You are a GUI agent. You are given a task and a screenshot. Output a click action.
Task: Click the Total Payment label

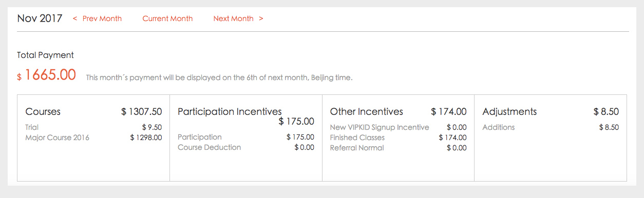45,55
